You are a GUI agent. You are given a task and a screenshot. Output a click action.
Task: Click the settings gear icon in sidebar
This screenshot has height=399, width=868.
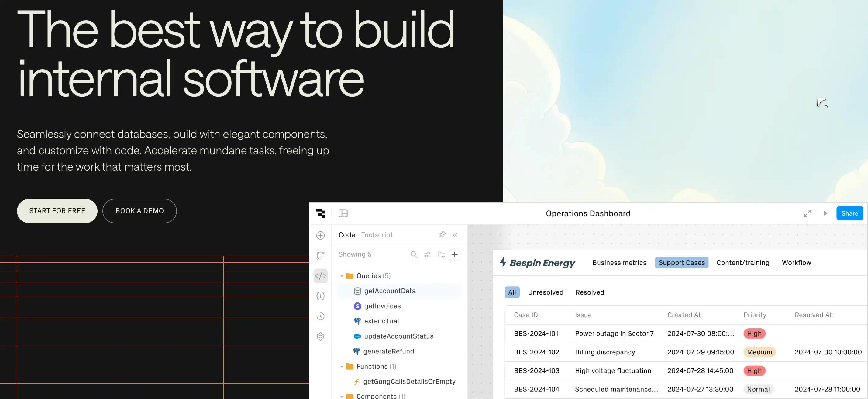[x=321, y=336]
